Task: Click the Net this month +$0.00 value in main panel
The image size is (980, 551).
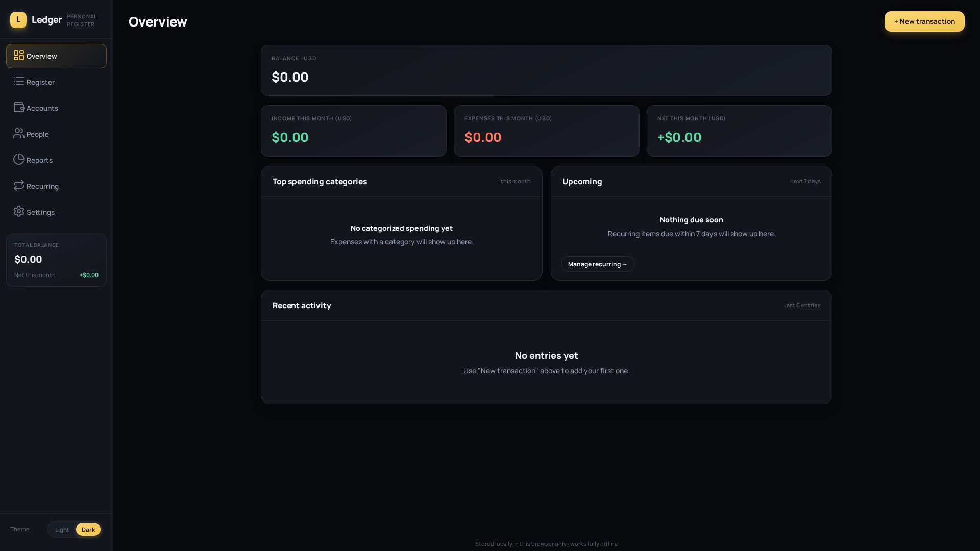Action: 679,137
